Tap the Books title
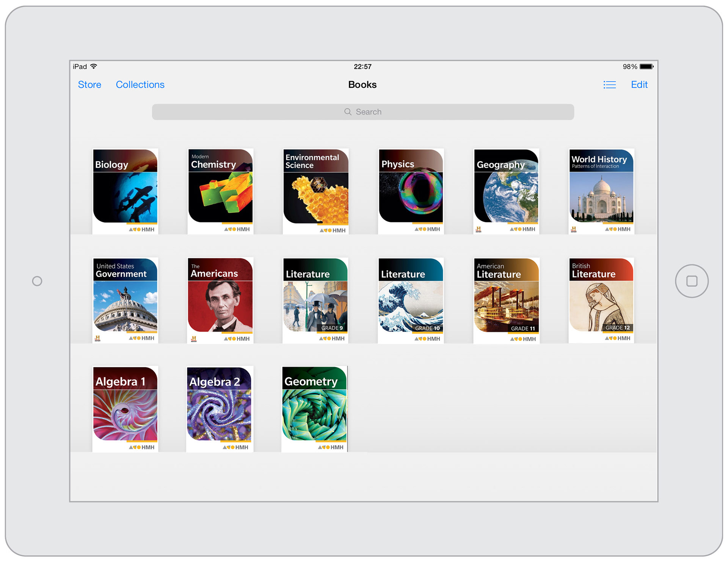728x562 pixels. click(x=362, y=85)
